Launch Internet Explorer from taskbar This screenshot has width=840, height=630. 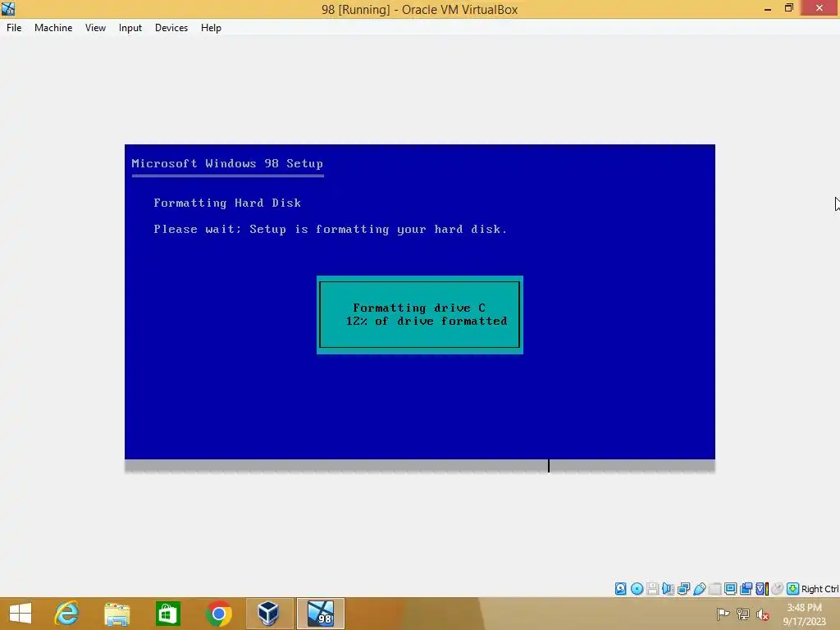click(66, 614)
